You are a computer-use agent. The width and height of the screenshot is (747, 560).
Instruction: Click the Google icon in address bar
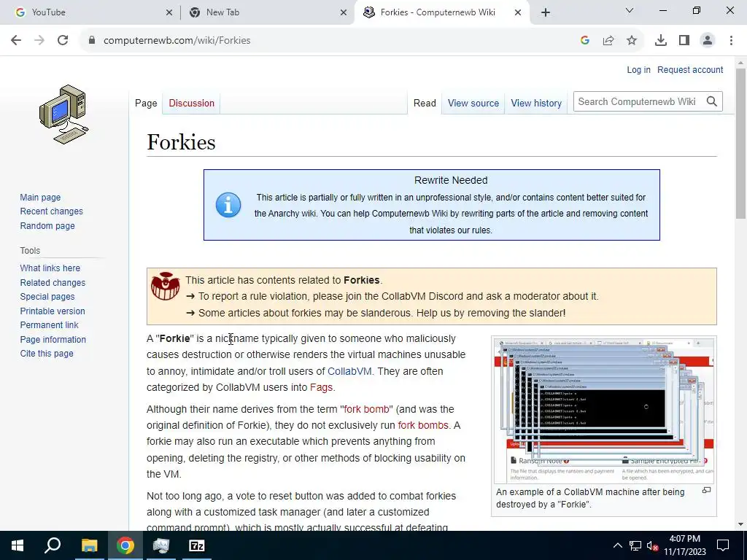(585, 41)
